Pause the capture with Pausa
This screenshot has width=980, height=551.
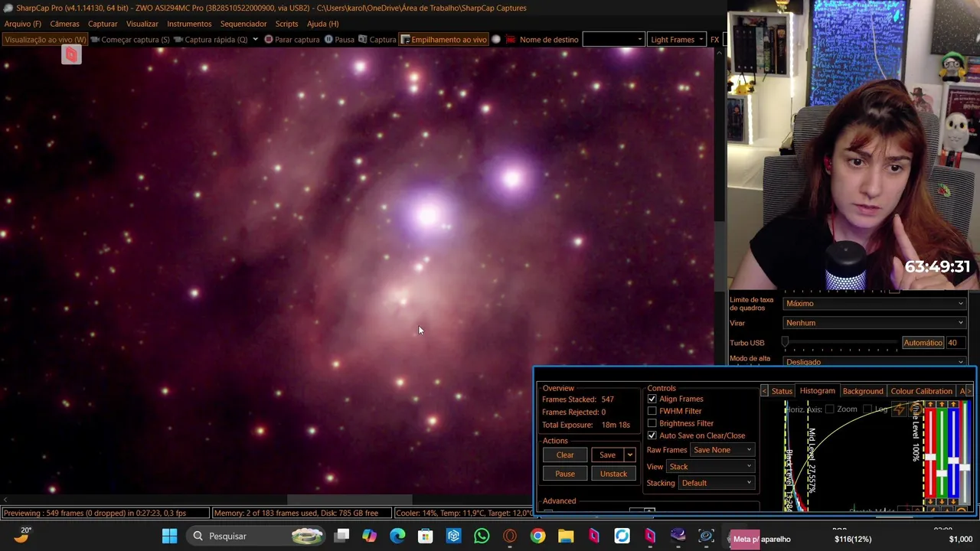point(339,40)
